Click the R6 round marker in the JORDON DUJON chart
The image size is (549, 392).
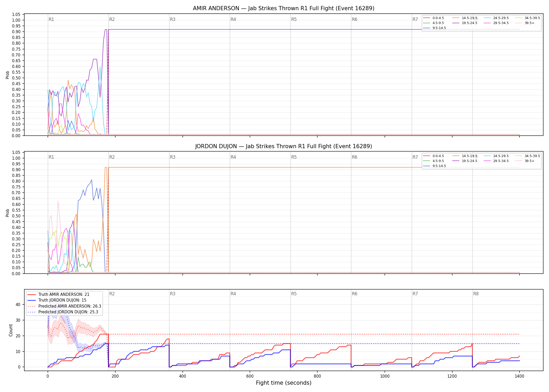tap(354, 157)
